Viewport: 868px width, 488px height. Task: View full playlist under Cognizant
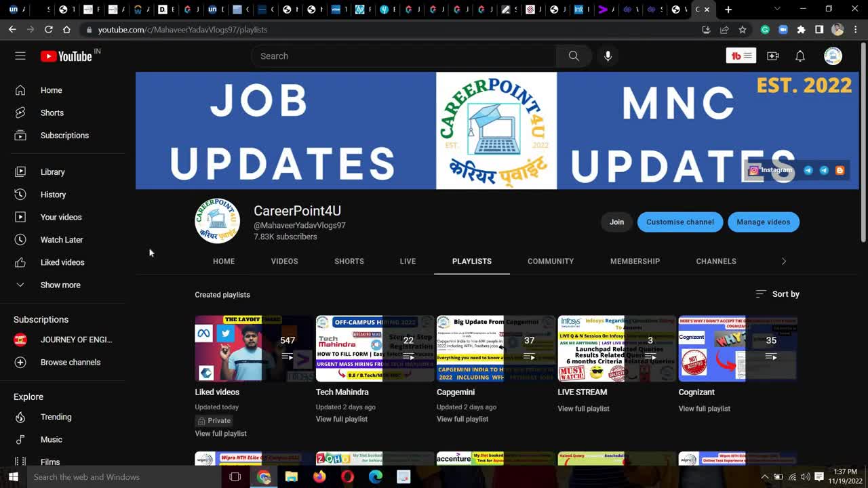[x=705, y=409]
